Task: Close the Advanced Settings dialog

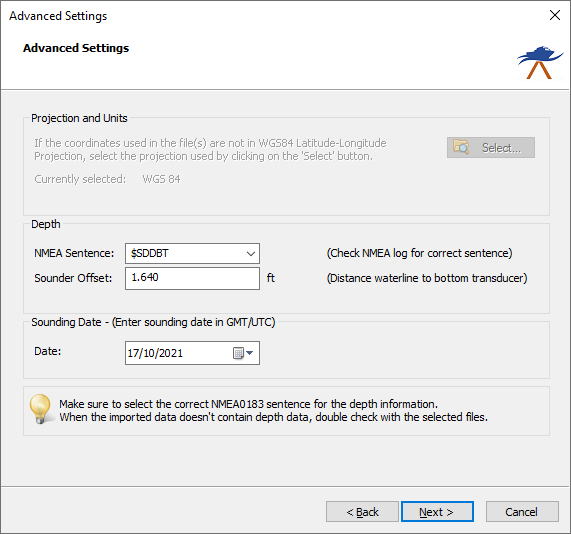Action: click(555, 15)
